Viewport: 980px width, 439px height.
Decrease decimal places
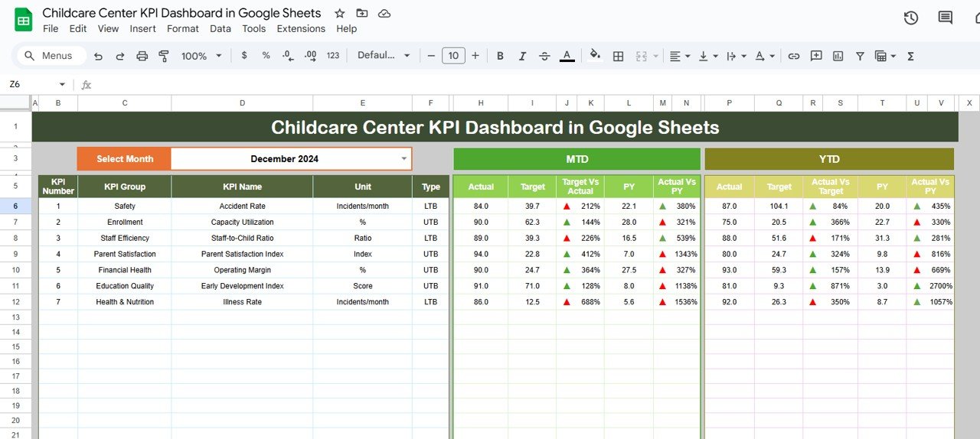click(x=288, y=56)
